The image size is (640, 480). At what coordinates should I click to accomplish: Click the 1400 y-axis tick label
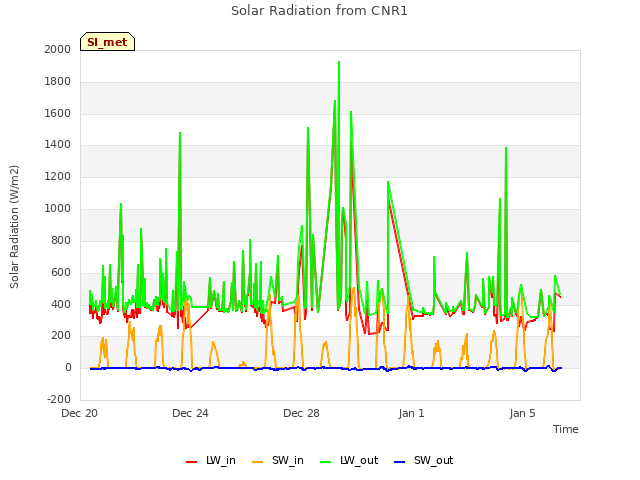(58, 144)
